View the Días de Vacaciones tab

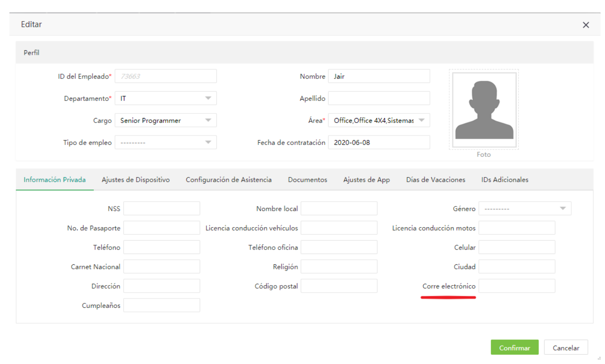pos(435,180)
